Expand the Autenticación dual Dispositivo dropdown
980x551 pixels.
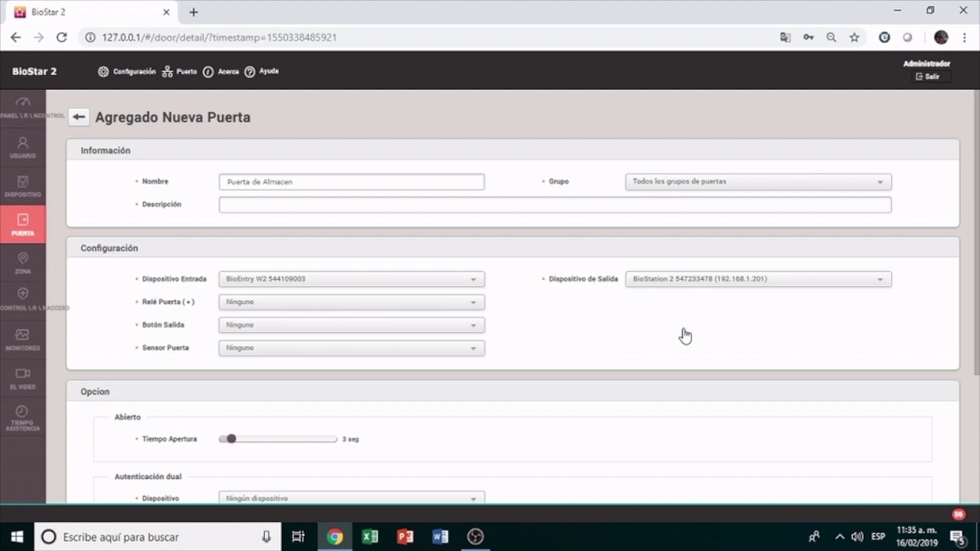[x=351, y=497]
